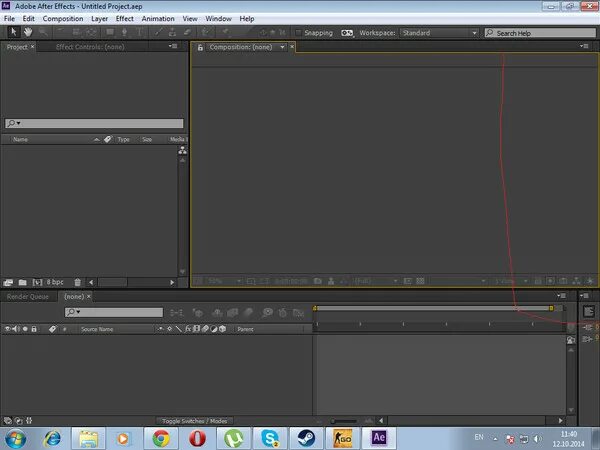Select the Zoom magnifier tool
The width and height of the screenshot is (600, 450).
pos(43,32)
